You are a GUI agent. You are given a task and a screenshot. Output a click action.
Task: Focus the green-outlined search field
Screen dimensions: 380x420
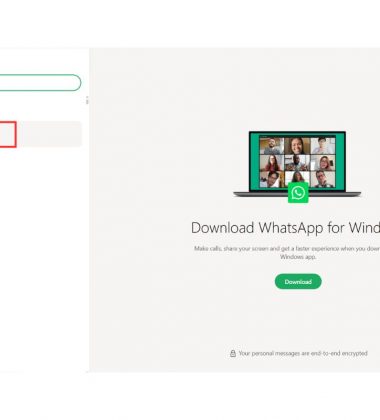(x=40, y=83)
